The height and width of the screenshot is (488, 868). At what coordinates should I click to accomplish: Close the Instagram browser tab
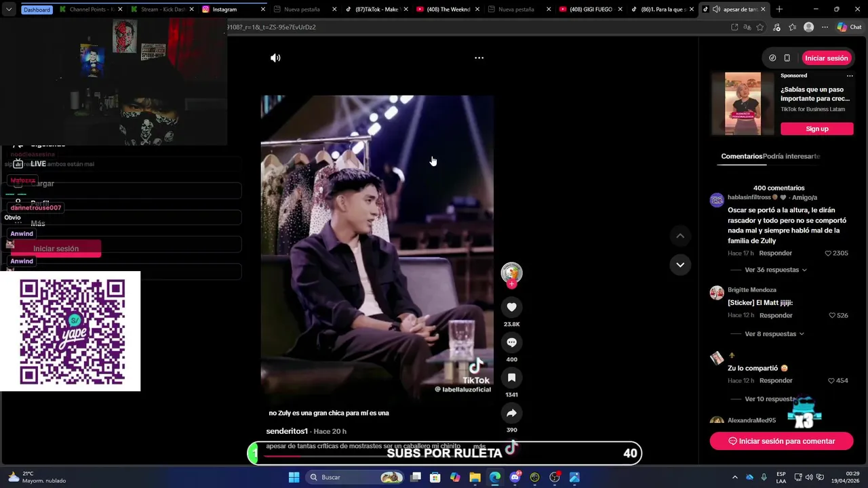coord(263,9)
